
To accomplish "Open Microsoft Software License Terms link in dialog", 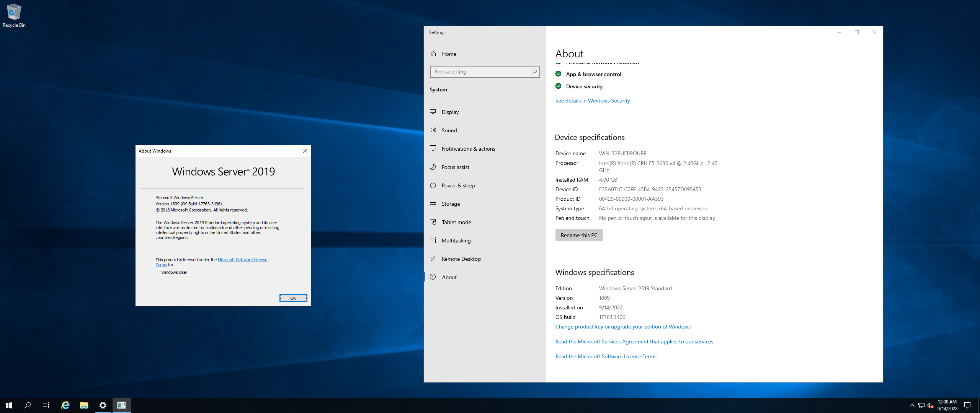I will 242,260.
